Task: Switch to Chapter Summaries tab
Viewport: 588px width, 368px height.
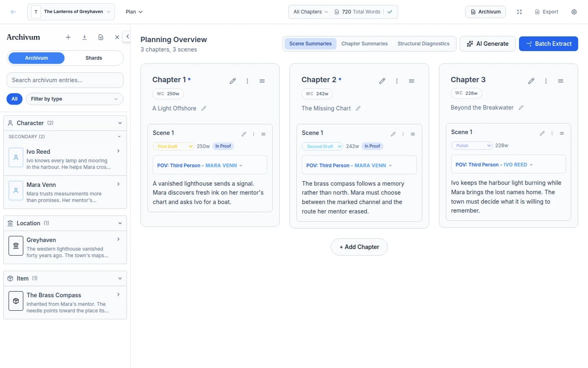Action: pyautogui.click(x=365, y=44)
